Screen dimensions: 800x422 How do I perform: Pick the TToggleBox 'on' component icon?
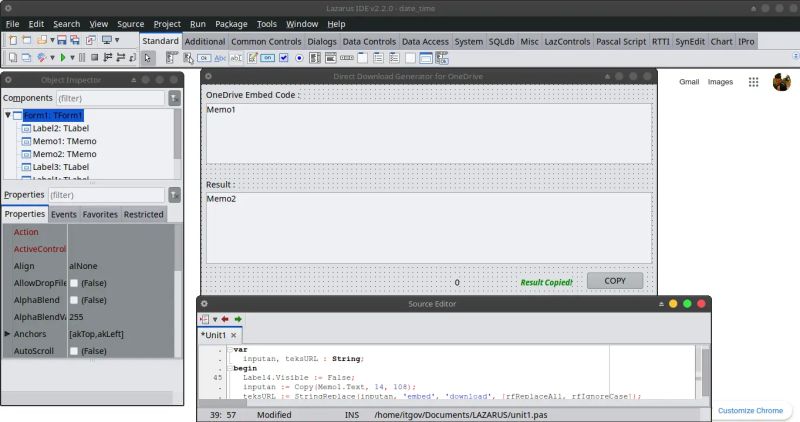(267, 58)
